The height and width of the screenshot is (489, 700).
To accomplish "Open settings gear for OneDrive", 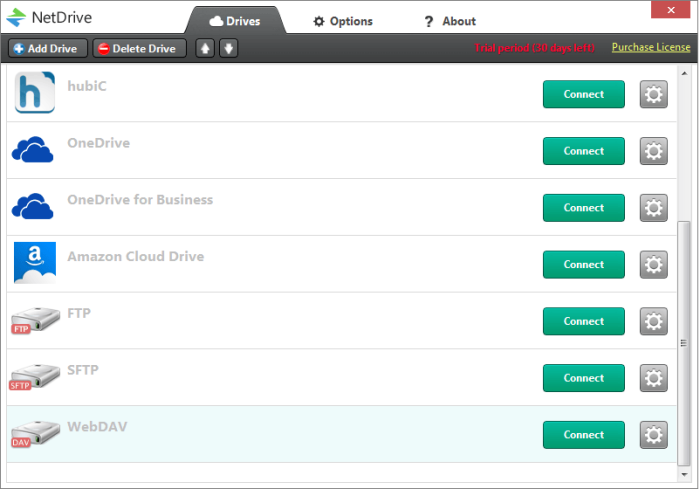I will coord(654,151).
